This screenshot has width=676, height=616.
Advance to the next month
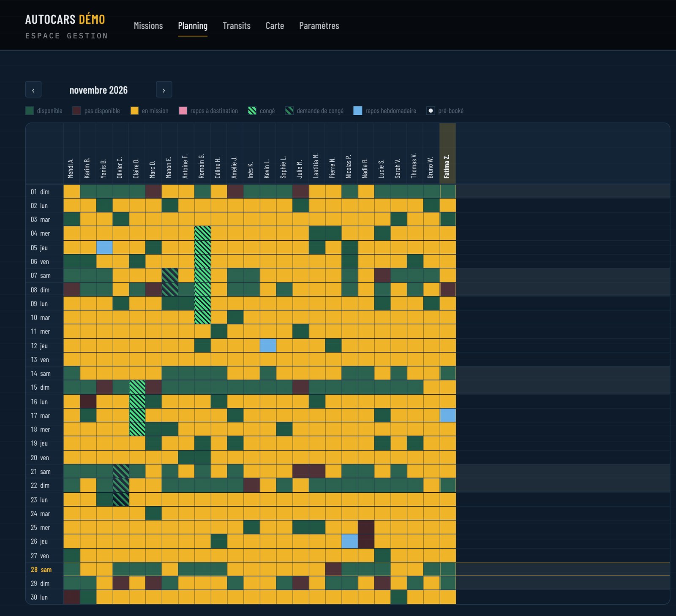pos(164,90)
